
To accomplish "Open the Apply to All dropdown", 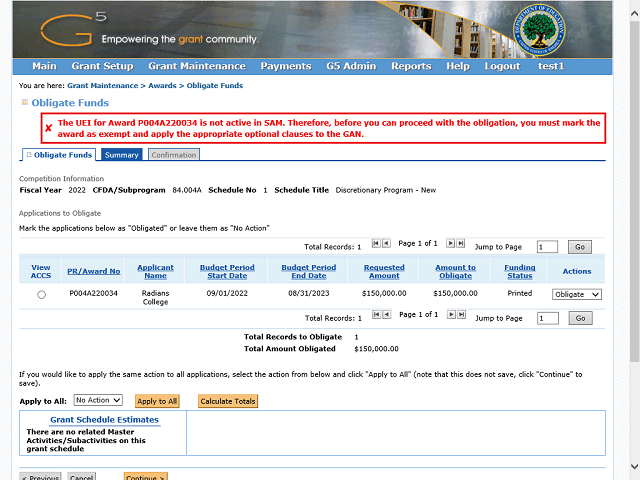I will point(98,400).
